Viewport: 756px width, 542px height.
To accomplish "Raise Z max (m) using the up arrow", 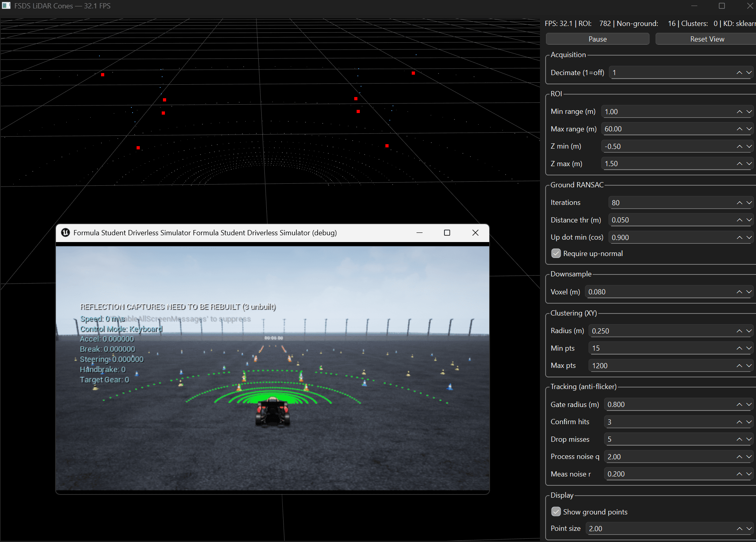I will (x=739, y=164).
